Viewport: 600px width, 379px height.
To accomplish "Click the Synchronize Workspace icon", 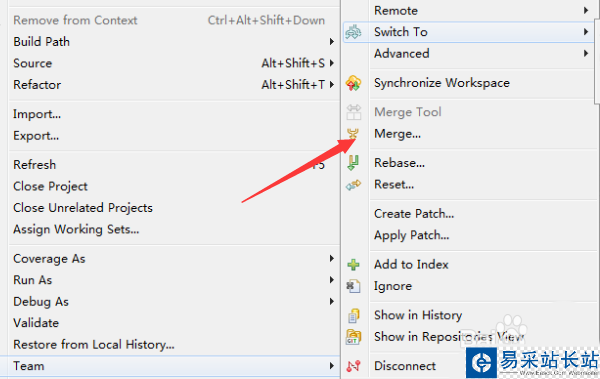I will point(353,83).
